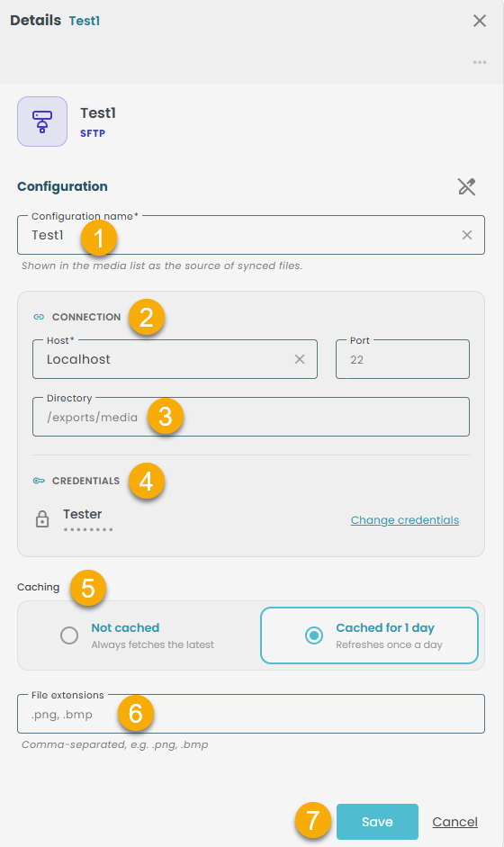The height and width of the screenshot is (847, 504).
Task: Clear the Configuration name field
Action: (467, 235)
